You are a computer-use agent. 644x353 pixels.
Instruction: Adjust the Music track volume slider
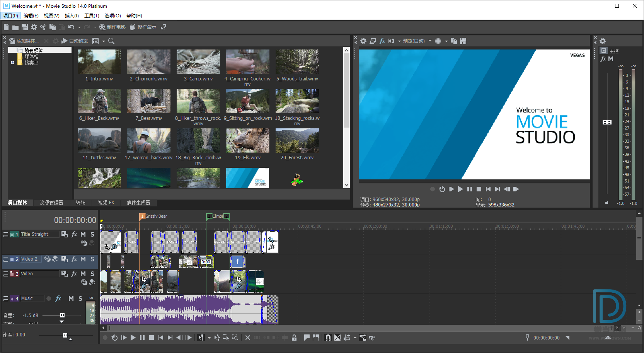pyautogui.click(x=62, y=315)
